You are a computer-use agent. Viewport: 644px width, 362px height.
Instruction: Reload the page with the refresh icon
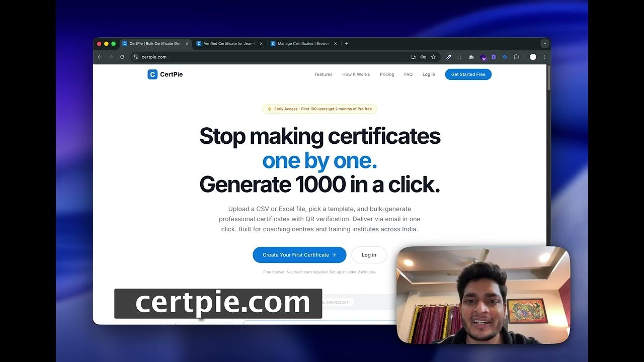tap(122, 57)
